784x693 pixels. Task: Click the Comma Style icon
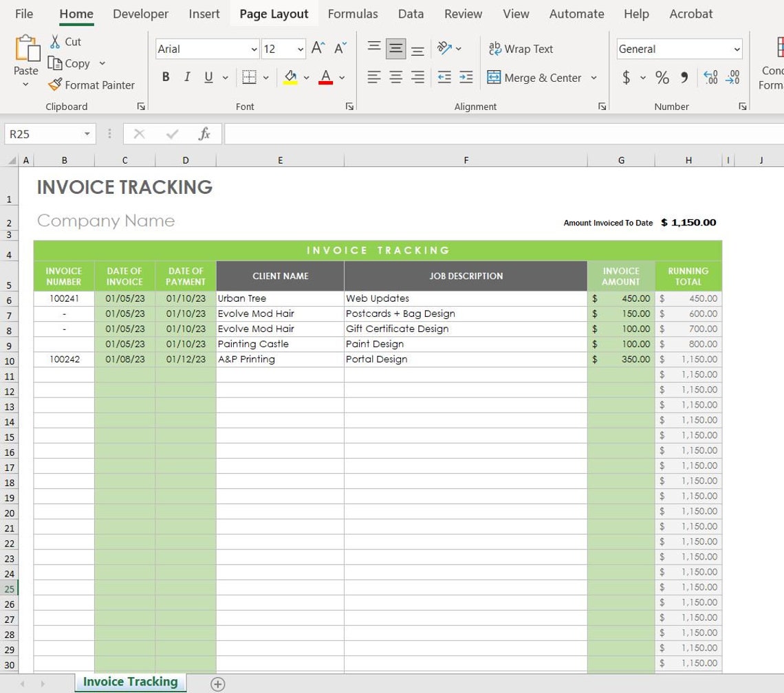[684, 77]
